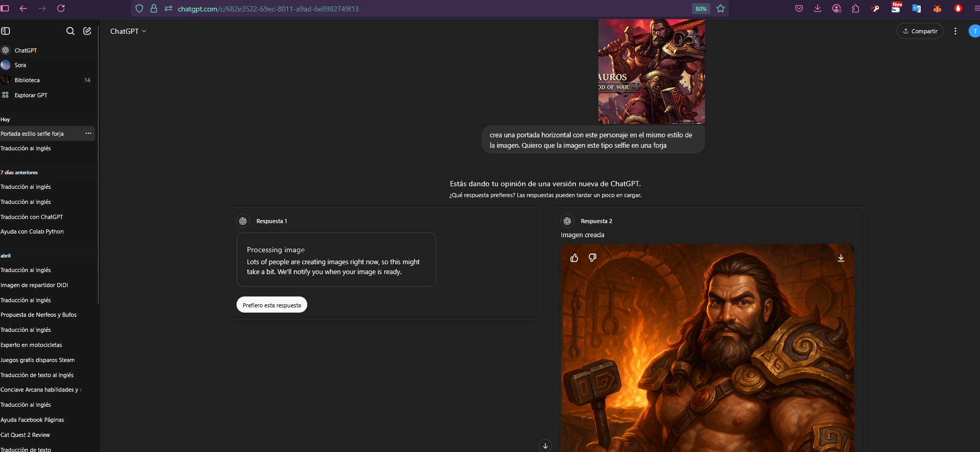Image resolution: width=980 pixels, height=452 pixels.
Task: Open the ChatGPT model dropdown
Action: (128, 31)
